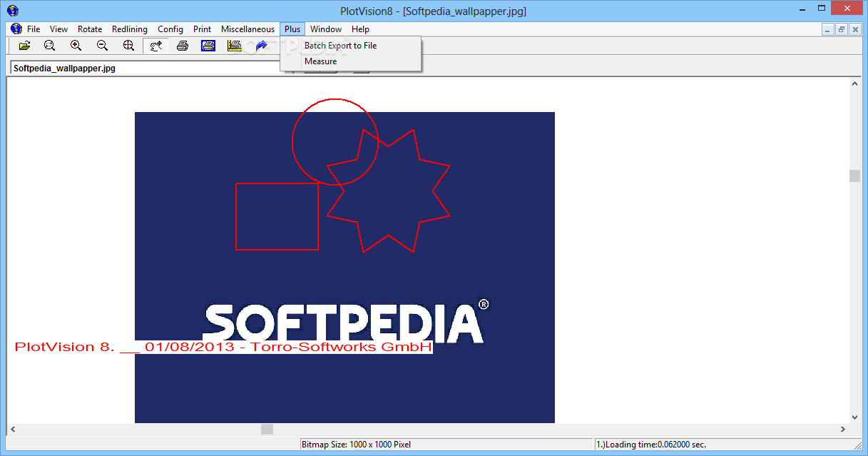Open the Help menu
Screen dimensions: 868x456
[360, 29]
